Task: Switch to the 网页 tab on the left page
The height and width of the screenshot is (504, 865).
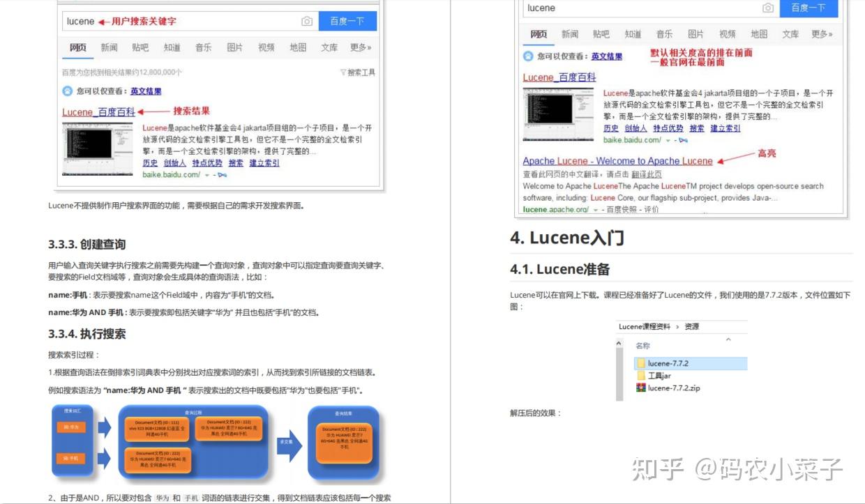Action: [x=77, y=47]
